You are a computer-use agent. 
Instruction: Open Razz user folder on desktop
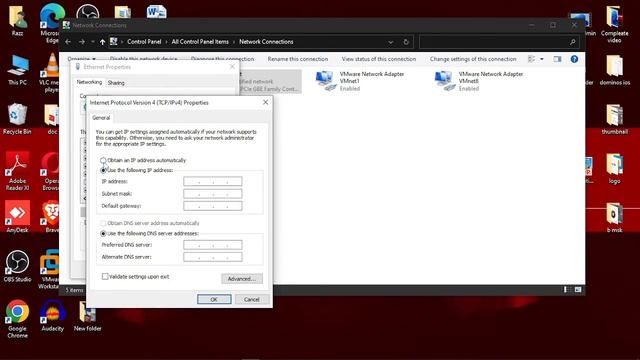pos(17,20)
